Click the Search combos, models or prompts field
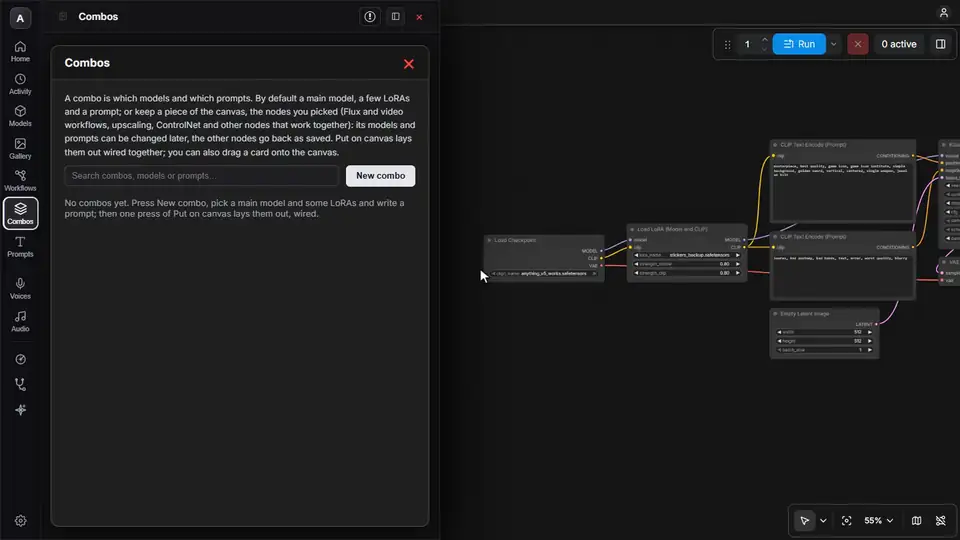Image resolution: width=960 pixels, height=540 pixels. pyautogui.click(x=201, y=176)
